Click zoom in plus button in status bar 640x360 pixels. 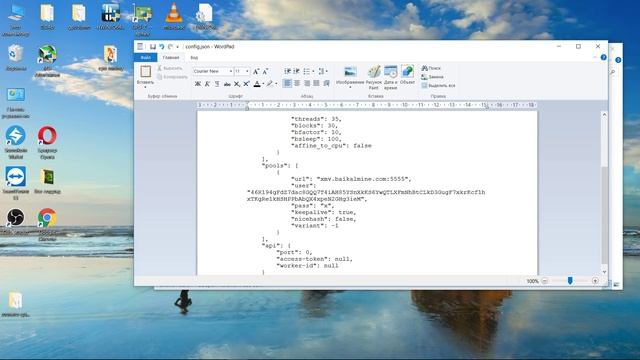[x=595, y=281]
